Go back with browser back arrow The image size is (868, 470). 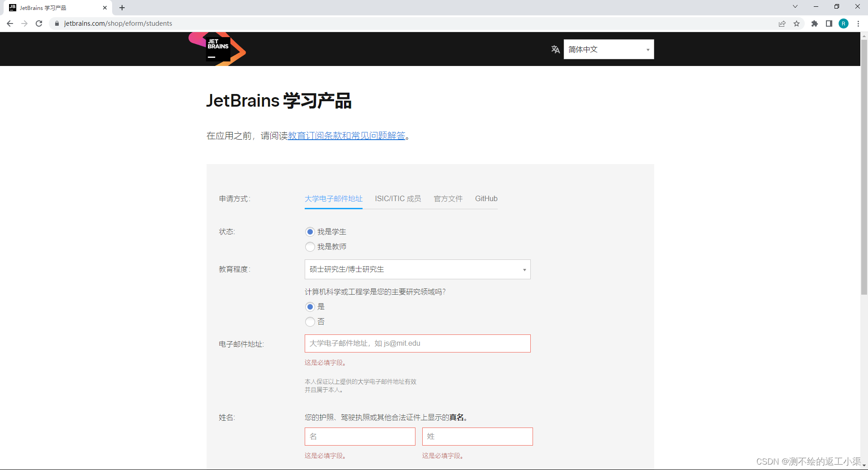coord(10,23)
